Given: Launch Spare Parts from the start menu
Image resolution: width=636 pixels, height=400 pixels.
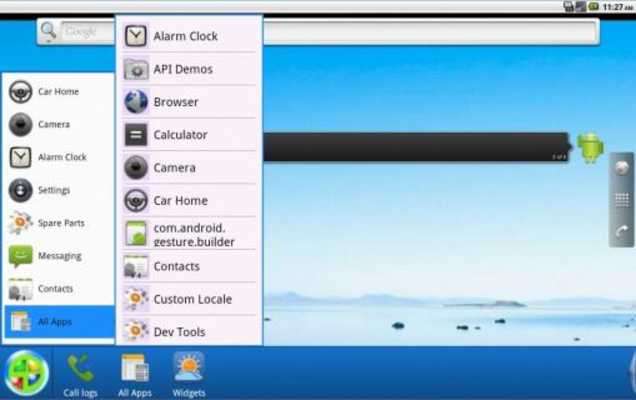Looking at the screenshot, I should point(59,223).
